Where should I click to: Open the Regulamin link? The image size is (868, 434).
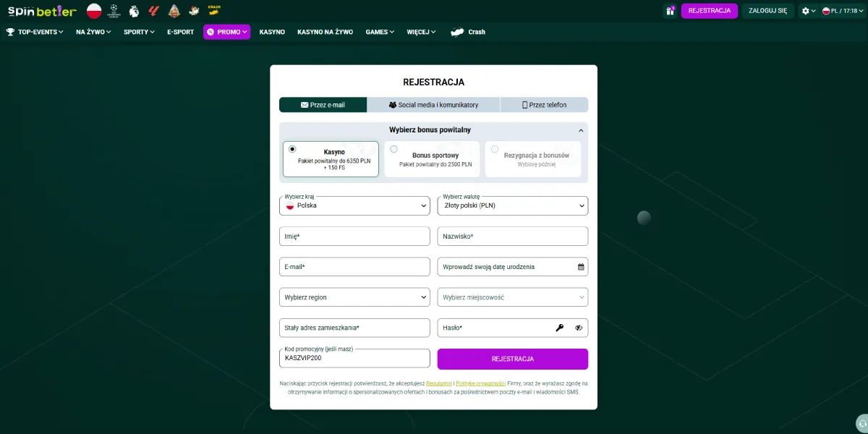click(438, 383)
